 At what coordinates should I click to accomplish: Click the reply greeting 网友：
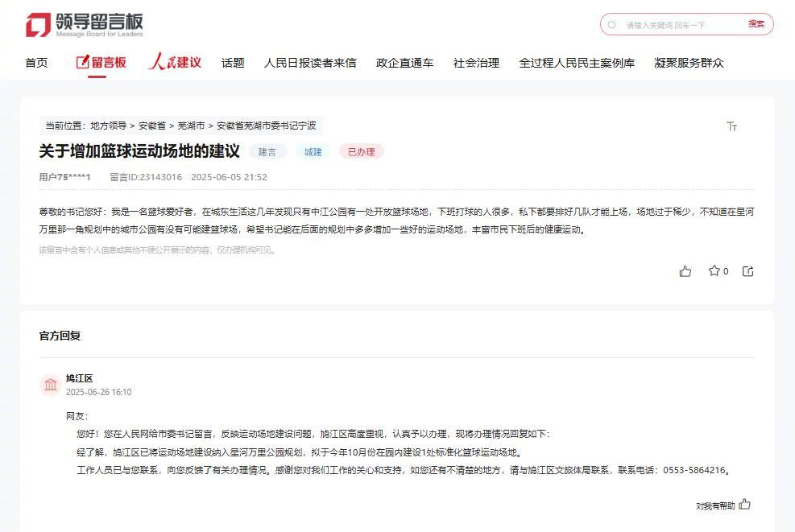(x=77, y=416)
